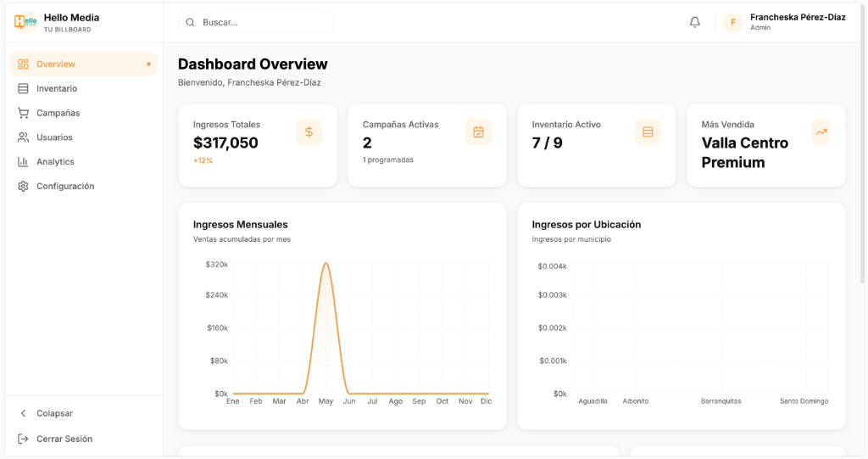Screen dimensions: 868x459
Task: Click the Usuarios people icon
Action: (x=23, y=137)
